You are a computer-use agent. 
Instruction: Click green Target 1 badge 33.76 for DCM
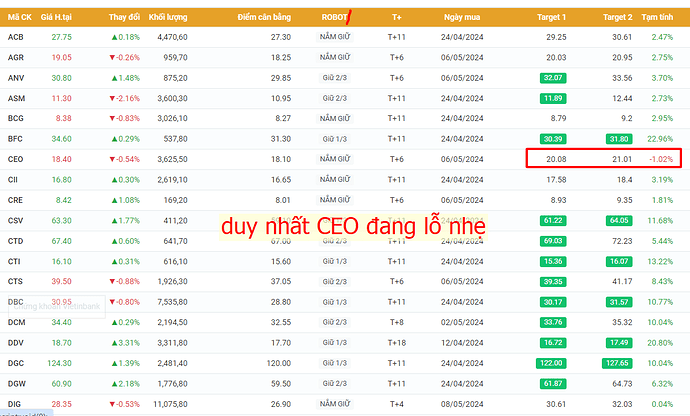[553, 322]
